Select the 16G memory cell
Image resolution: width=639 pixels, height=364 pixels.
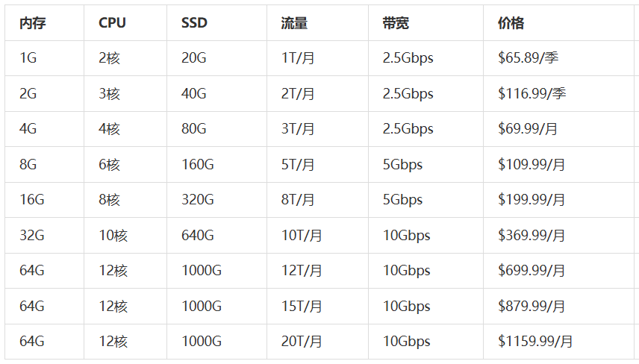coord(33,200)
